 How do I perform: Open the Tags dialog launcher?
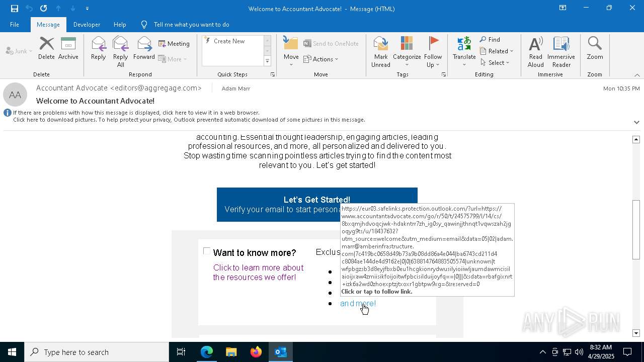(x=444, y=74)
